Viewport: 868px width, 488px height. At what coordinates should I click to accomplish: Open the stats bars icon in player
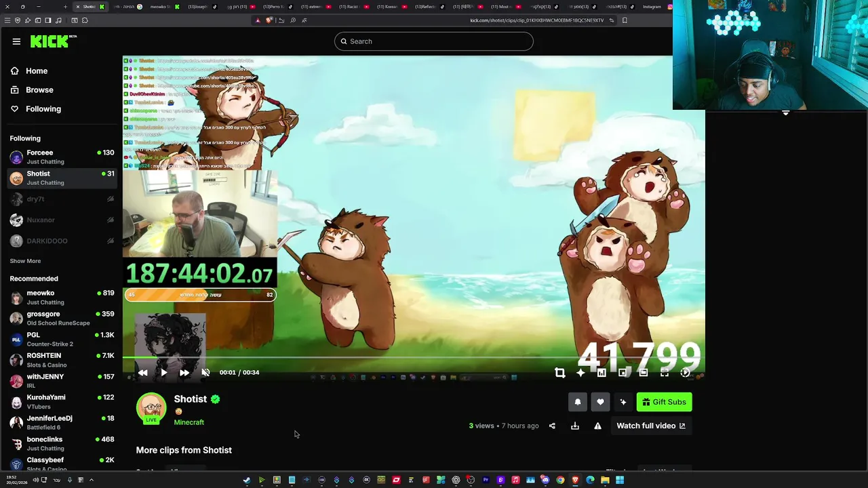(x=601, y=373)
